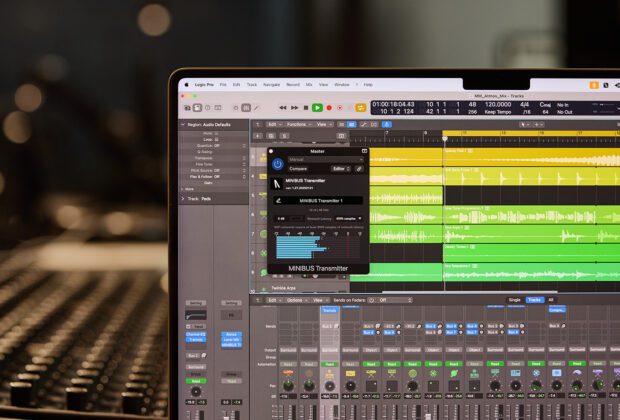Open the Navigate menu in menu bar

point(270,84)
